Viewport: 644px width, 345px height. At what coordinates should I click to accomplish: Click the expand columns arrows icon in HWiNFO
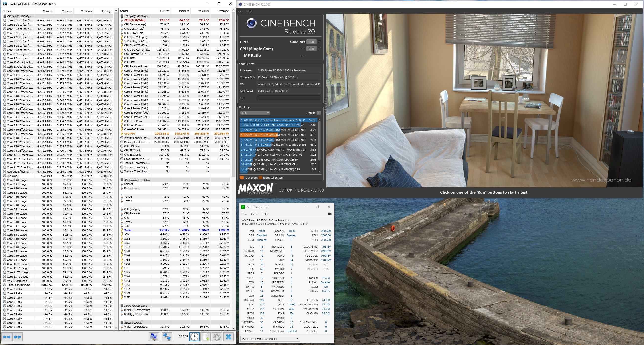(x=7, y=337)
